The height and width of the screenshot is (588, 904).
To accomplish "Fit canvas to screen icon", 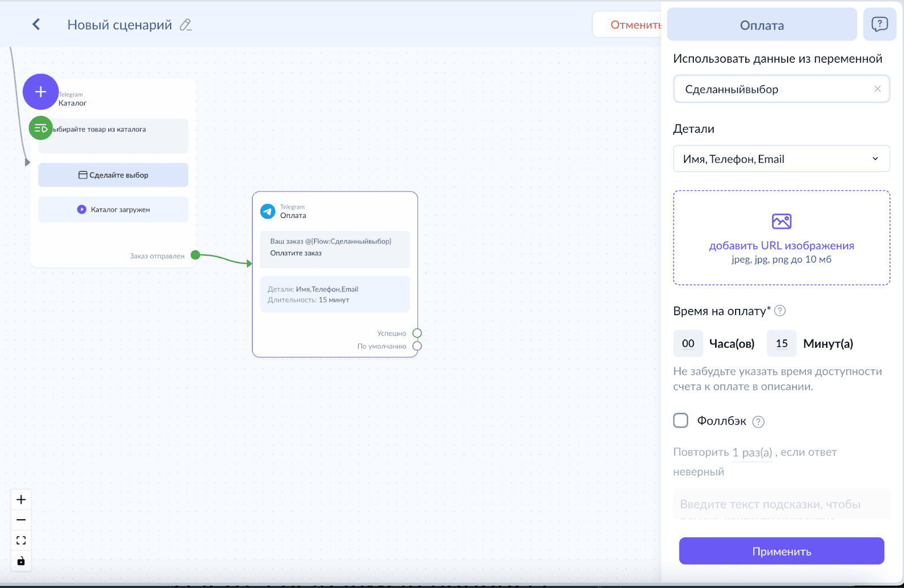I will pyautogui.click(x=21, y=541).
